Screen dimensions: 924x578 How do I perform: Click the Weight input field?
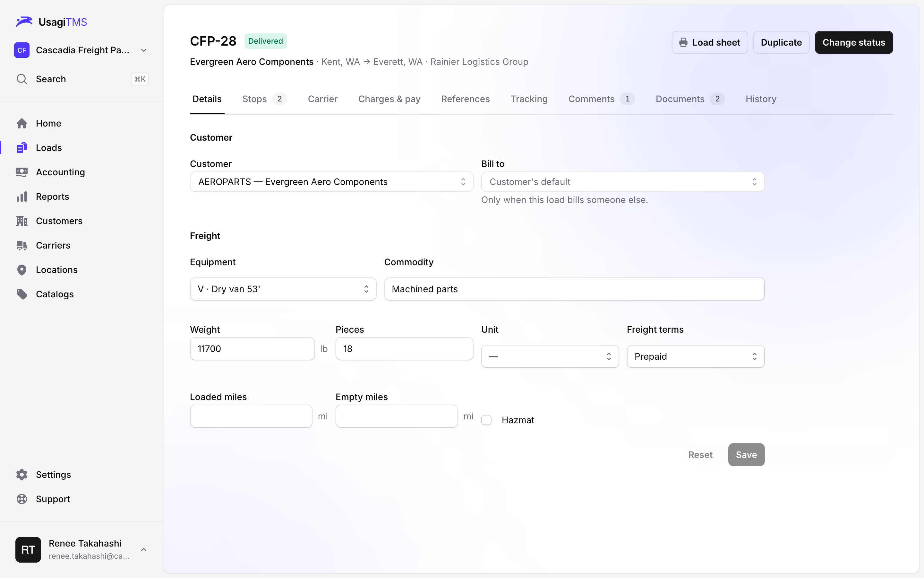(x=252, y=349)
